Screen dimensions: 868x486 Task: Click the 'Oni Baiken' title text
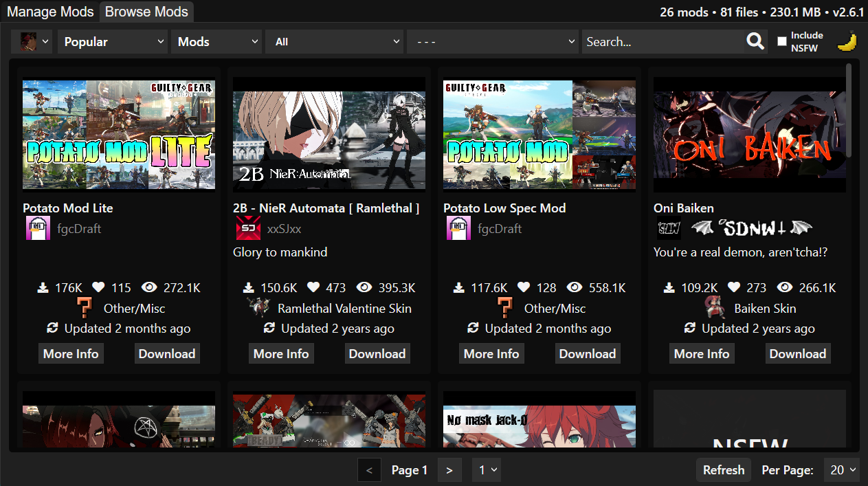(x=684, y=208)
